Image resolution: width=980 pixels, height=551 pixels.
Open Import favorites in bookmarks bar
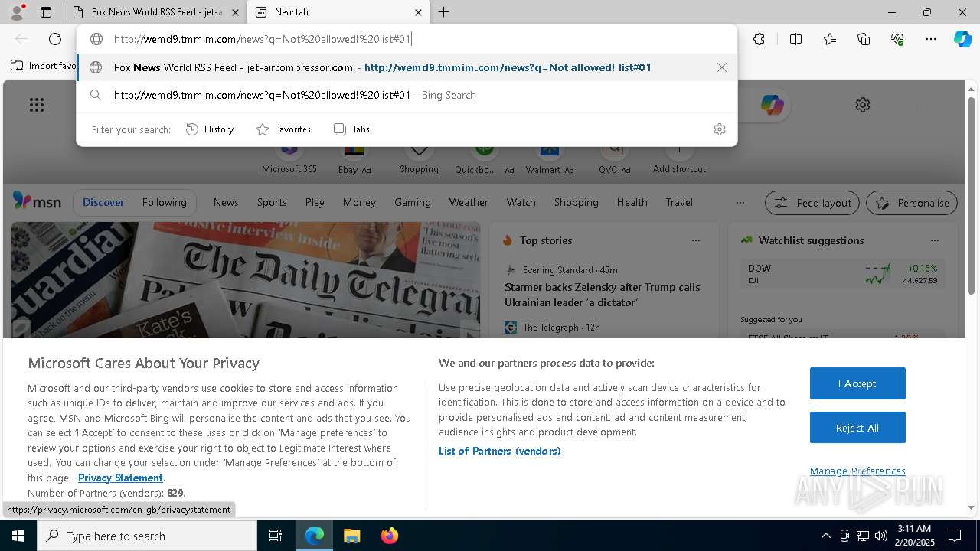tap(44, 66)
